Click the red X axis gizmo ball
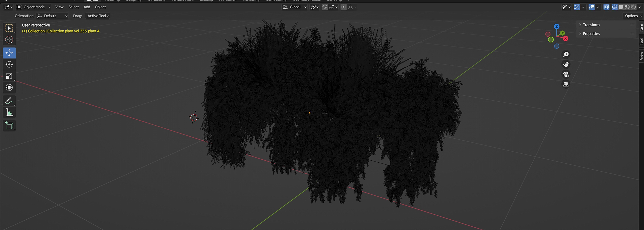The image size is (644, 230). point(566,38)
